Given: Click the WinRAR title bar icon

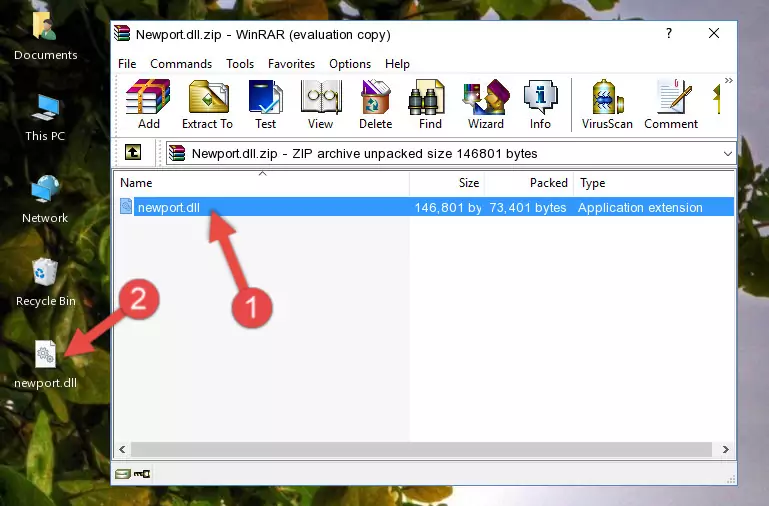Looking at the screenshot, I should [x=122, y=34].
